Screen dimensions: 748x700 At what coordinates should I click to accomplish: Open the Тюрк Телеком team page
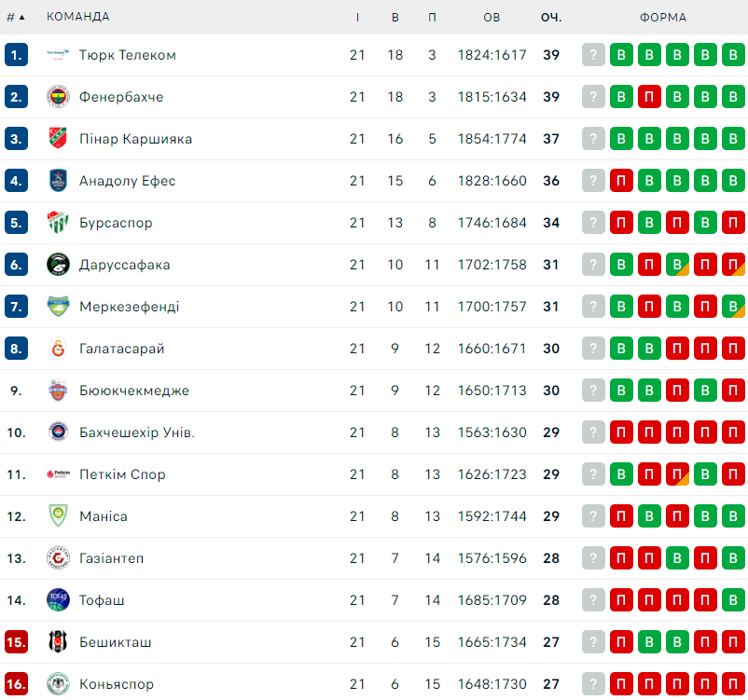click(x=128, y=55)
